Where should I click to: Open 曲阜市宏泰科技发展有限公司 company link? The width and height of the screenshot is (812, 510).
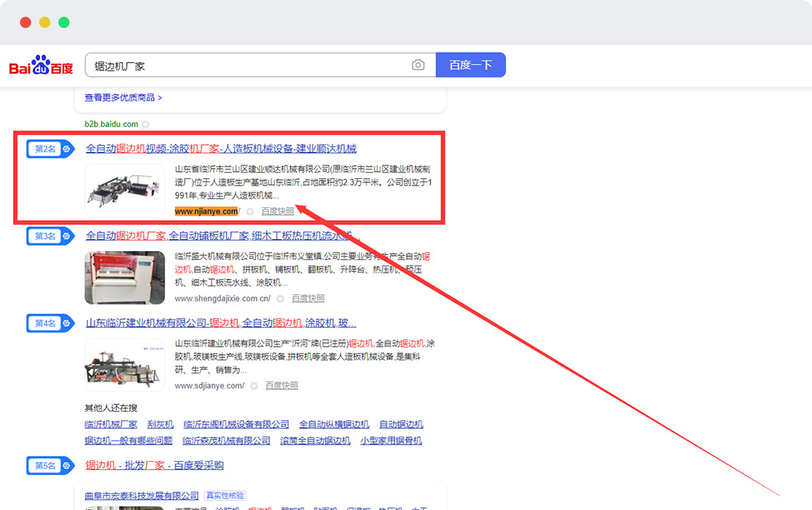pyautogui.click(x=141, y=496)
